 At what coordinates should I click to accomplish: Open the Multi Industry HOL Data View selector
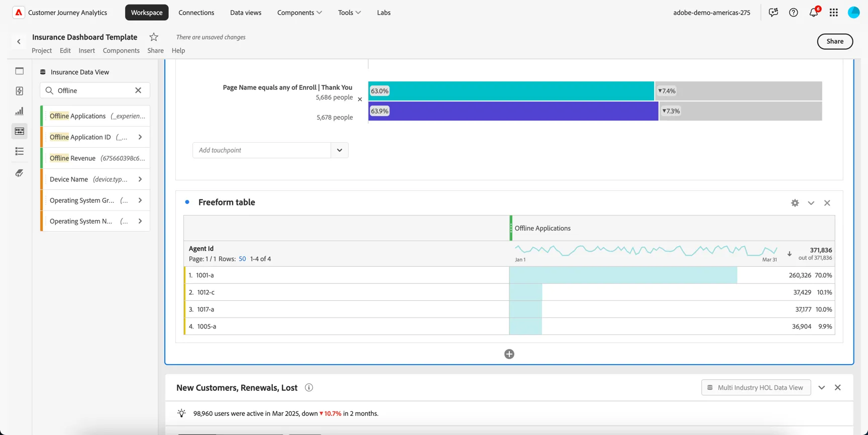756,388
